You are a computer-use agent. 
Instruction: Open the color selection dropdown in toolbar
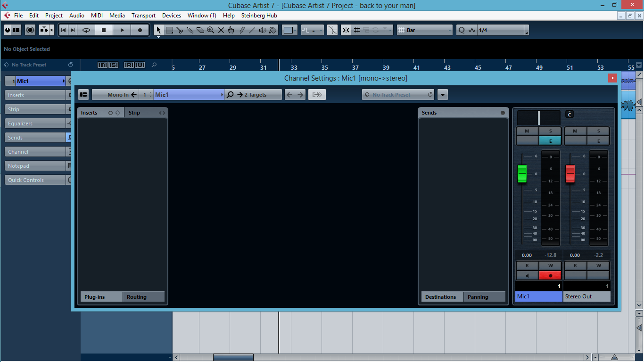pyautogui.click(x=290, y=30)
